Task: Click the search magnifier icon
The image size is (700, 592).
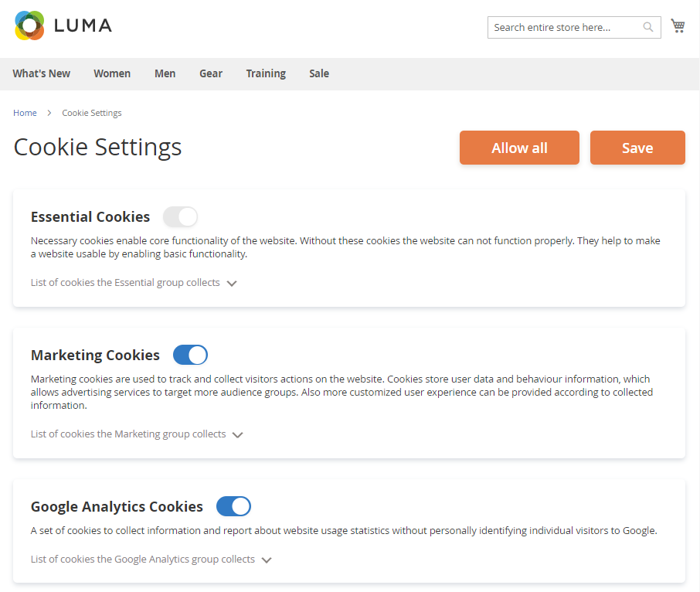Action: (648, 27)
